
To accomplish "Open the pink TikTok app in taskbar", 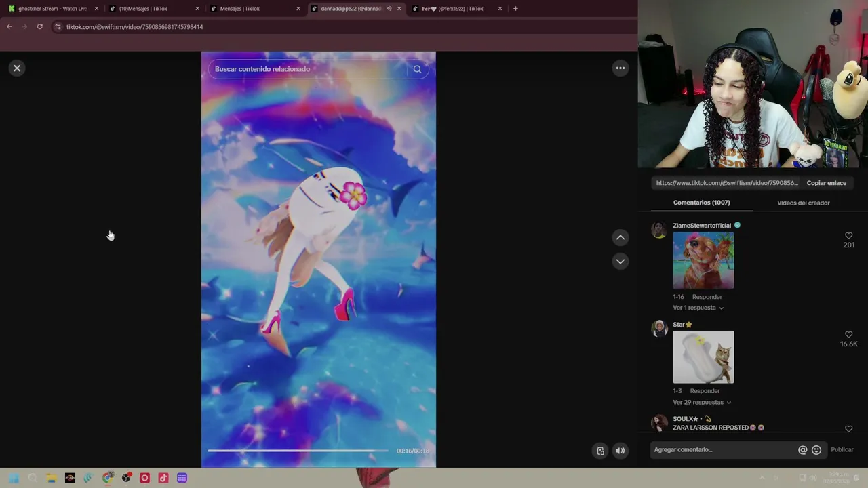I will coord(163,478).
